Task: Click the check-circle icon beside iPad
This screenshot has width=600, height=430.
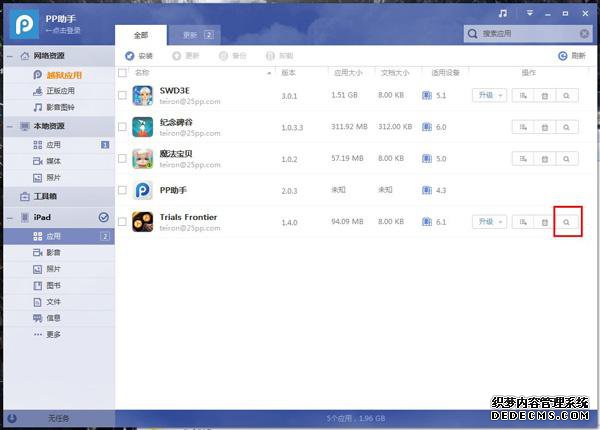Action: [x=103, y=217]
